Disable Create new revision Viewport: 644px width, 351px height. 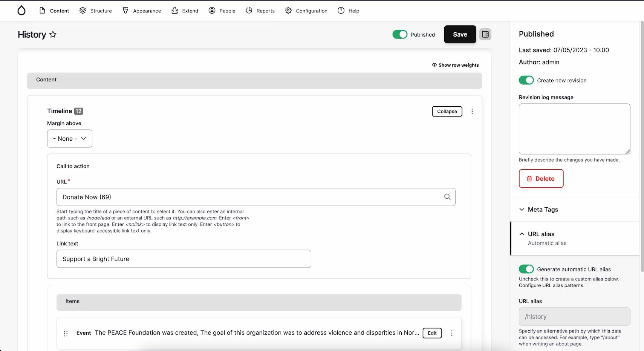[x=526, y=80]
